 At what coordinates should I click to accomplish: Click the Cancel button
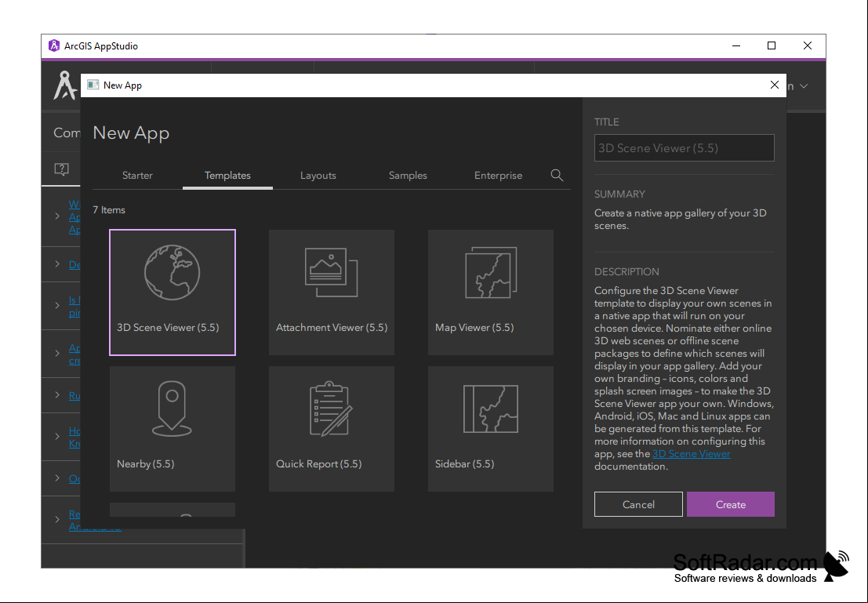click(638, 504)
